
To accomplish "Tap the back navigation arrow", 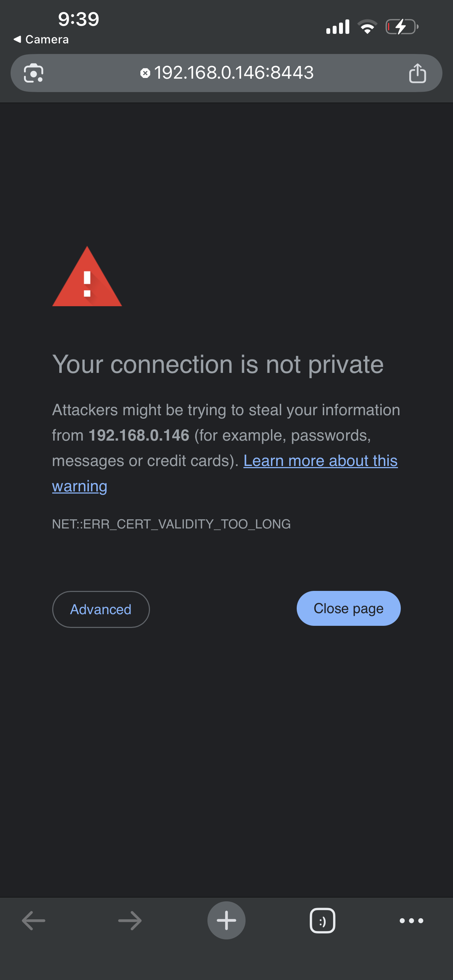I will (34, 920).
